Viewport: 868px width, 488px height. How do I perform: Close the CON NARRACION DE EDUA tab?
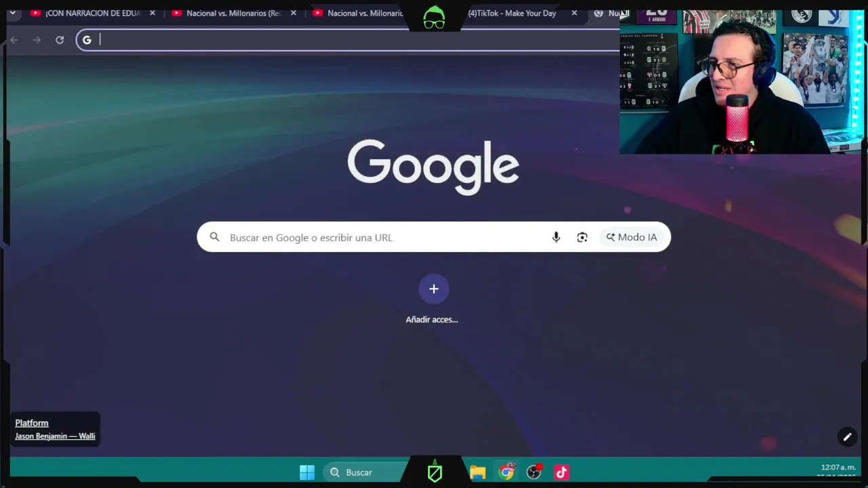[153, 13]
